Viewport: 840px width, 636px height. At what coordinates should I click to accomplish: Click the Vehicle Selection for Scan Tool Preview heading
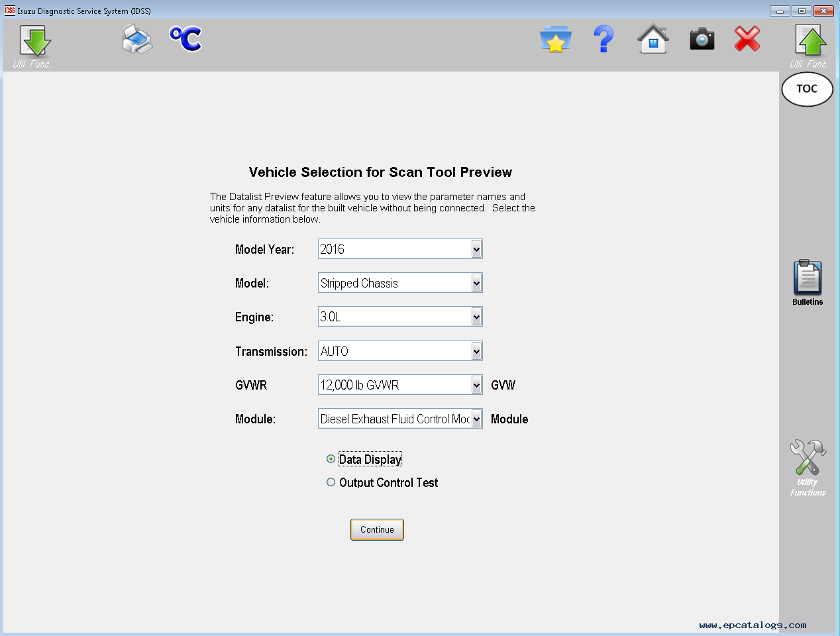(380, 172)
